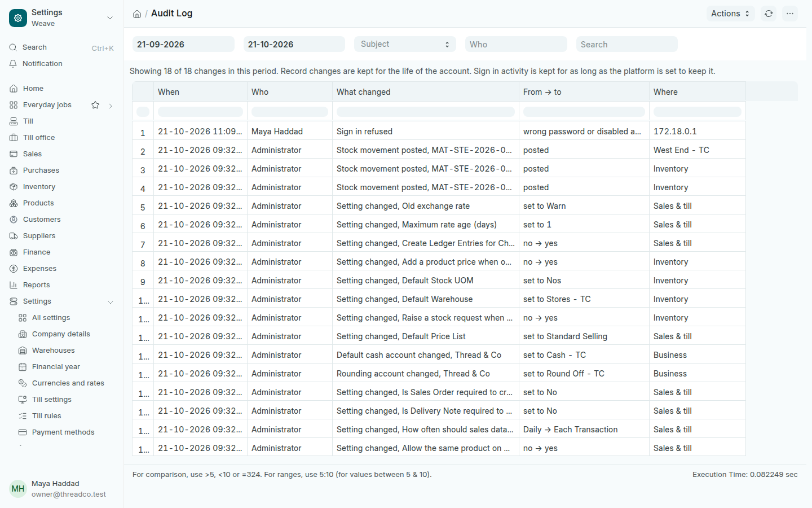
Task: Click the Currencies and rates icon
Action: pos(23,383)
